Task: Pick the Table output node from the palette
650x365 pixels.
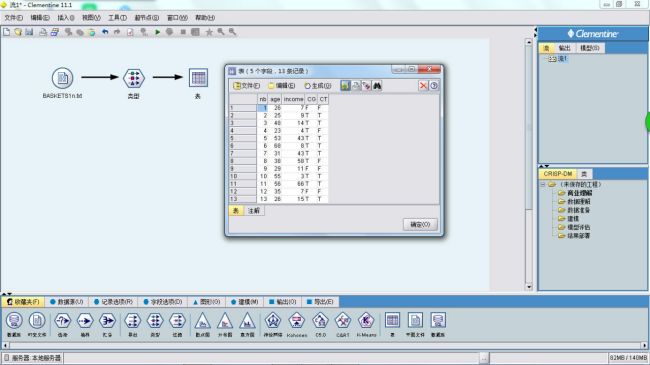Action: (x=392, y=324)
